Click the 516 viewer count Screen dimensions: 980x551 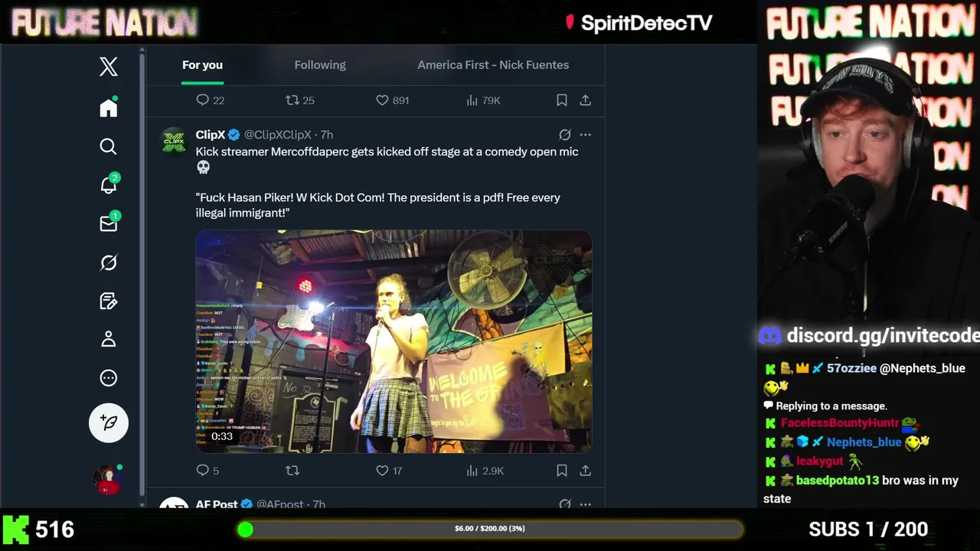coord(55,530)
